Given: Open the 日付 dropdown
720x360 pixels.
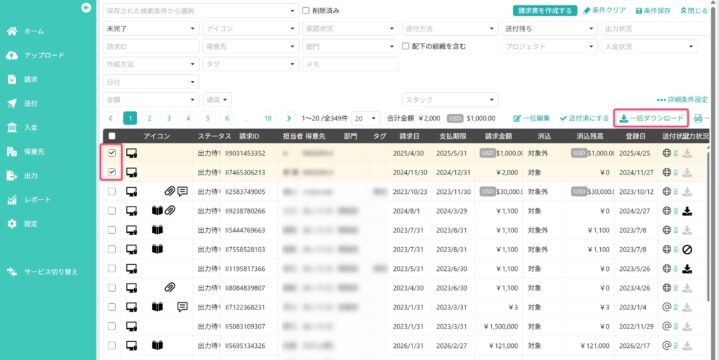Looking at the screenshot, I should (x=151, y=82).
